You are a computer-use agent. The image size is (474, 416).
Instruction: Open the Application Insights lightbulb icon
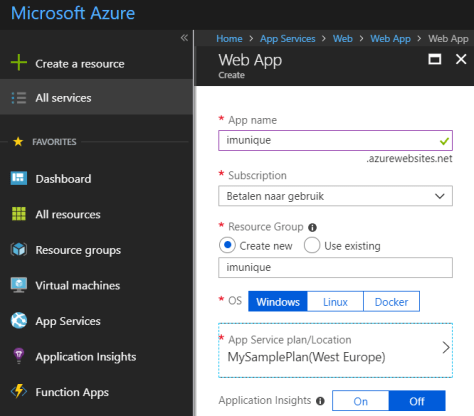[19, 356]
